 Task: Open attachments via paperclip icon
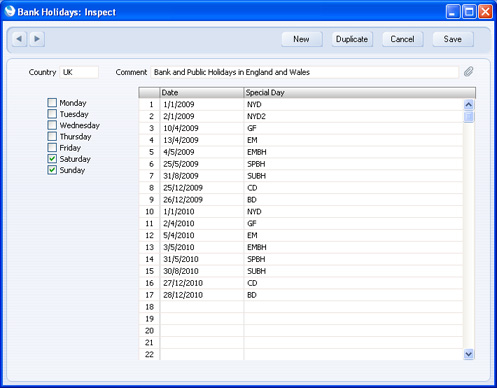coord(468,72)
